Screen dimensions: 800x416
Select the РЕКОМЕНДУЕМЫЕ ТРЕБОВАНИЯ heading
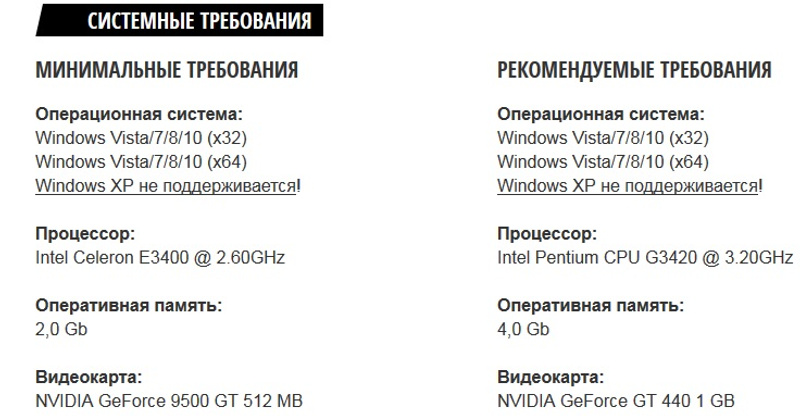click(634, 71)
